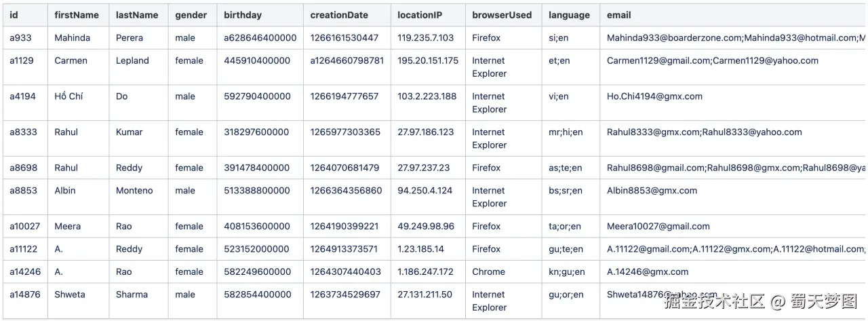Select the birthday value 318297600000
This screenshot has height=321, width=868.
tap(256, 132)
